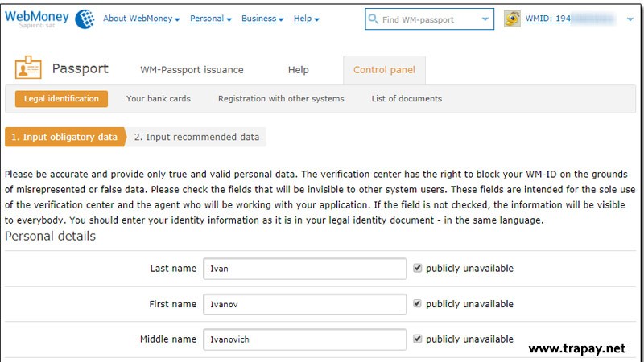Open the Business dropdown menu
Viewport: 644px width, 362px height.
262,19
